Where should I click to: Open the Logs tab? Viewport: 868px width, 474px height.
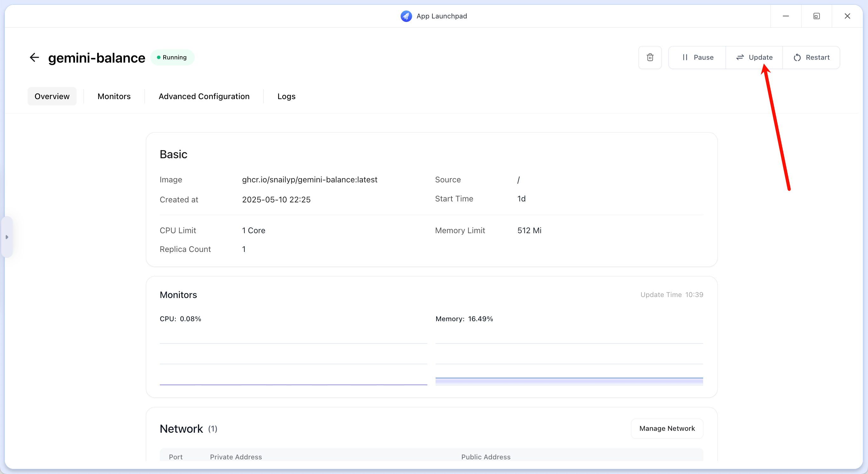tap(286, 96)
